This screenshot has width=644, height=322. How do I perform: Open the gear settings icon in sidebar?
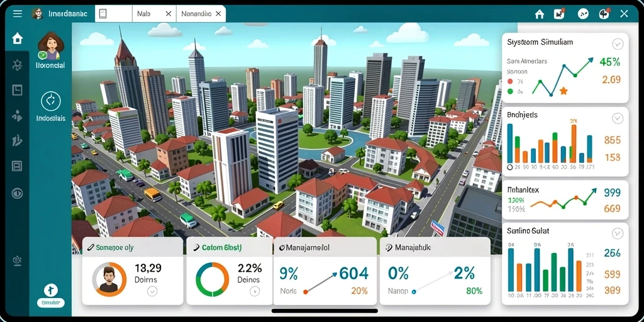pos(17,65)
